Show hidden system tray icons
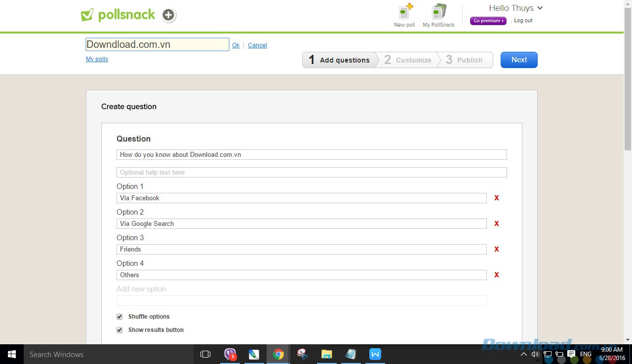 [523, 354]
